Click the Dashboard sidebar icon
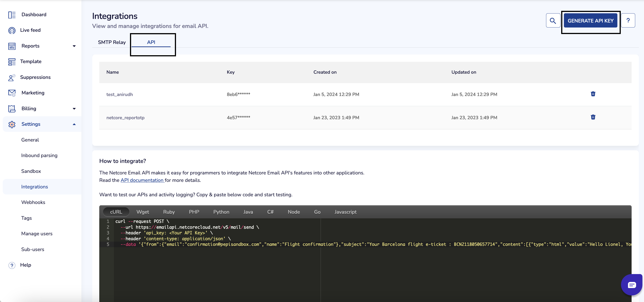Viewport: 644px width, 302px height. pyautogui.click(x=12, y=15)
